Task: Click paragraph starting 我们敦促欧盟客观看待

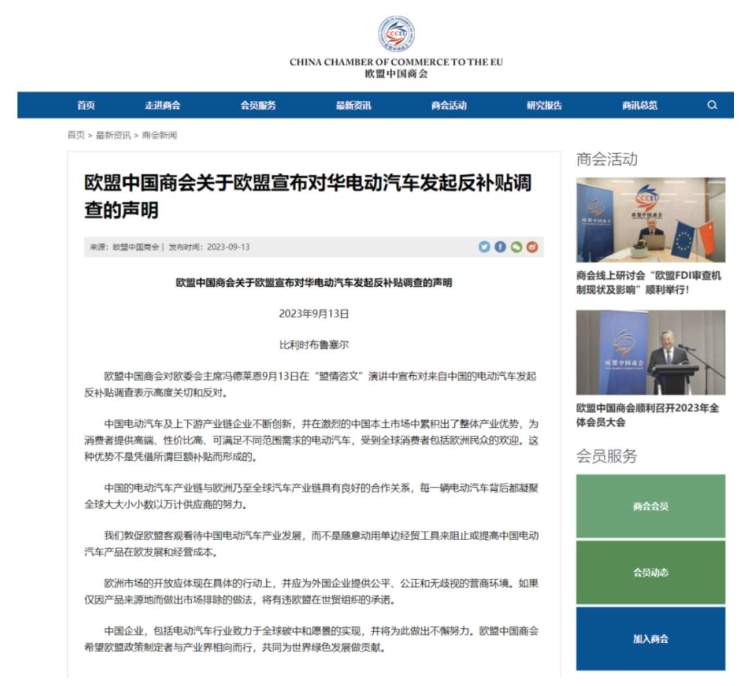Action: pos(312,544)
